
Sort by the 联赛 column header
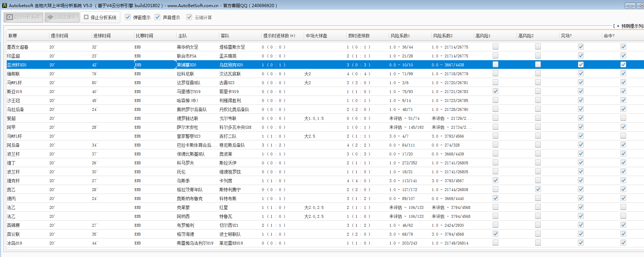13,36
